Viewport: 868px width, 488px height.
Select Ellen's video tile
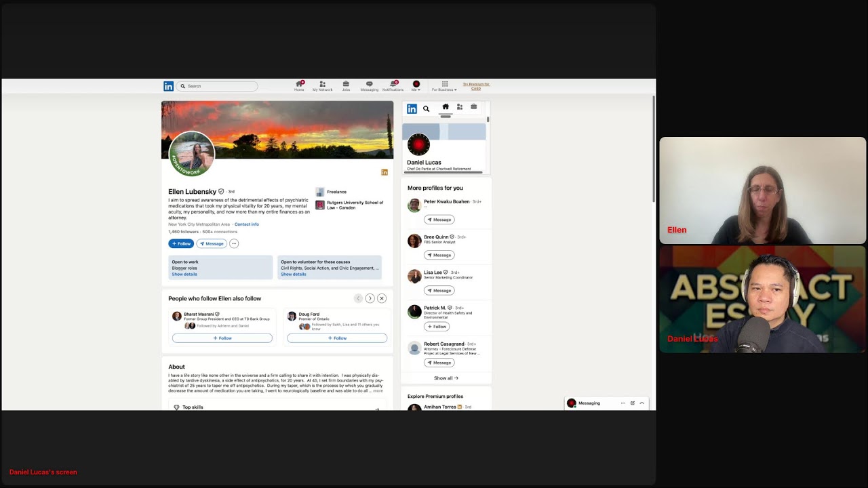pyautogui.click(x=763, y=190)
